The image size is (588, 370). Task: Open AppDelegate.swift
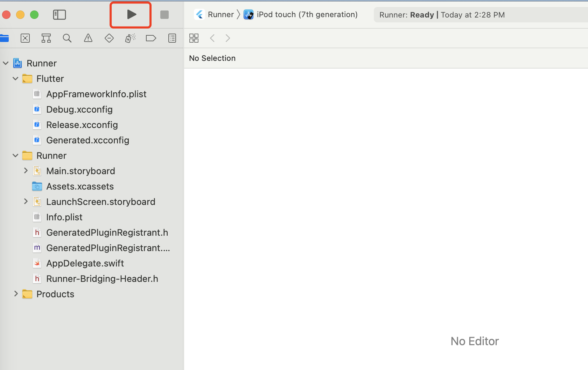coord(78,263)
